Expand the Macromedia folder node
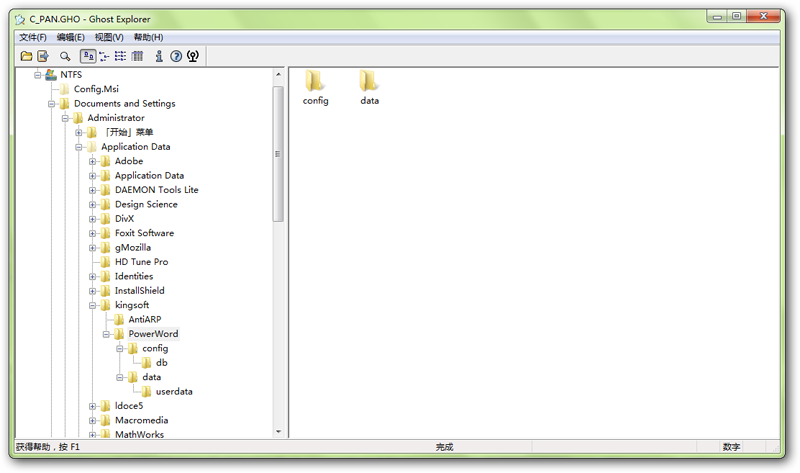 92,421
